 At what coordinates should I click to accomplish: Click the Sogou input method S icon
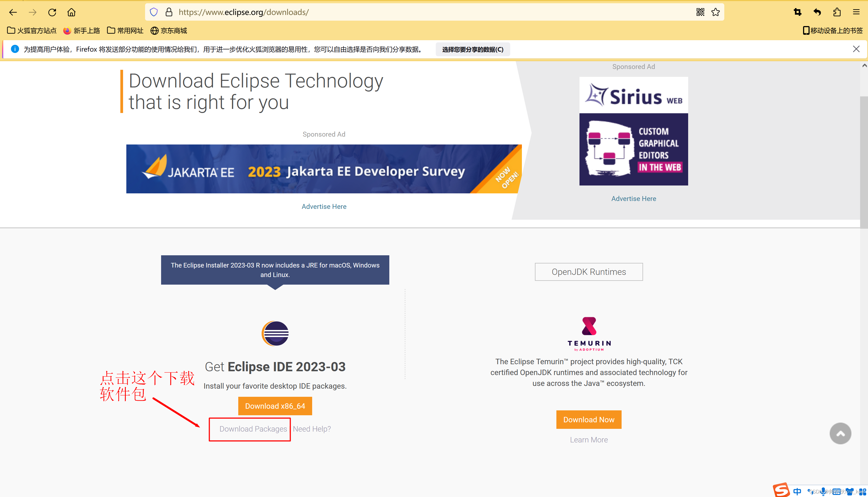(x=782, y=490)
